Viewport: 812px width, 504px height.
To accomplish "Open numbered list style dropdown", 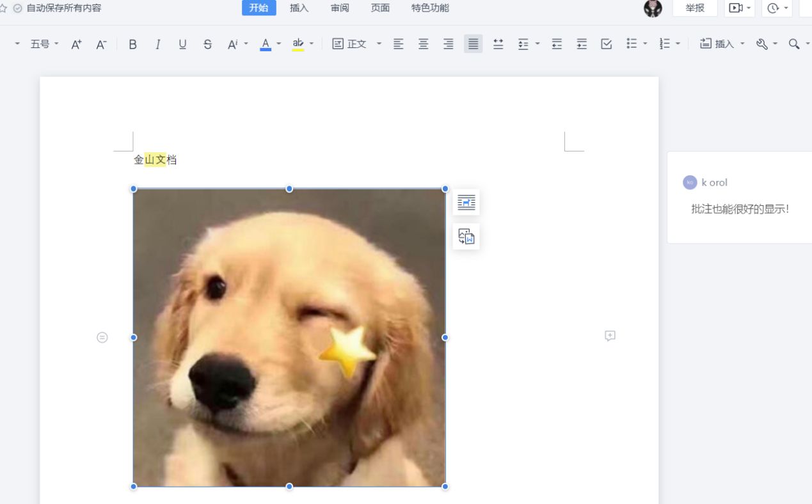I will (678, 44).
